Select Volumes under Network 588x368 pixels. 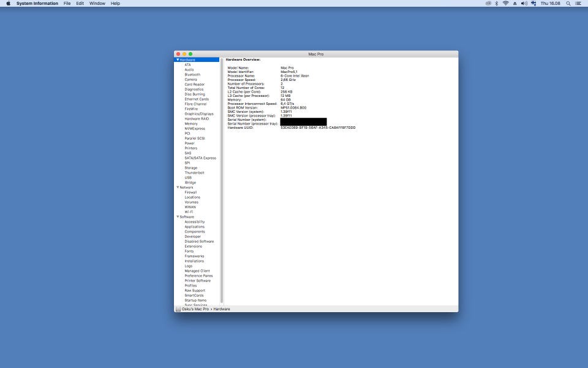click(x=191, y=202)
